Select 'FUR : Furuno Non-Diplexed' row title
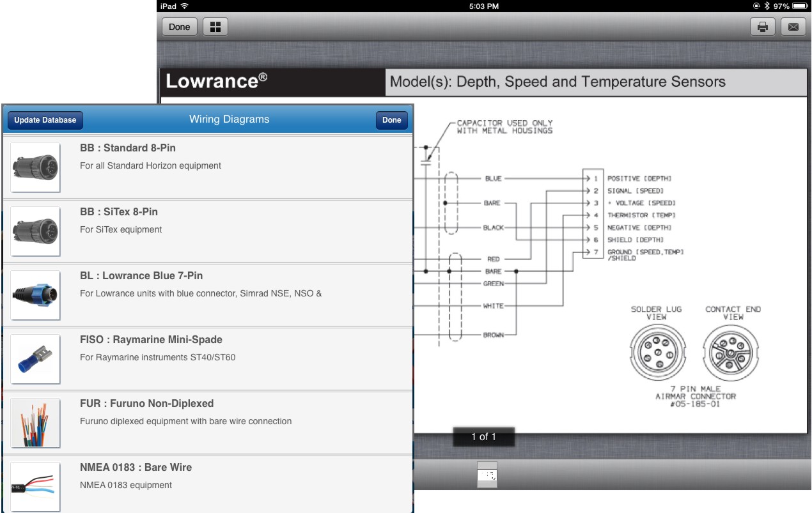 147,404
